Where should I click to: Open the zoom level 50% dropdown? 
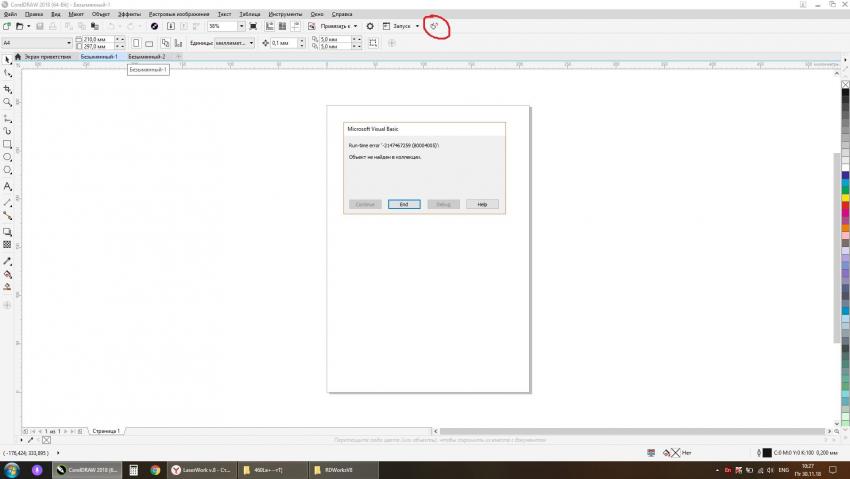pyautogui.click(x=241, y=26)
